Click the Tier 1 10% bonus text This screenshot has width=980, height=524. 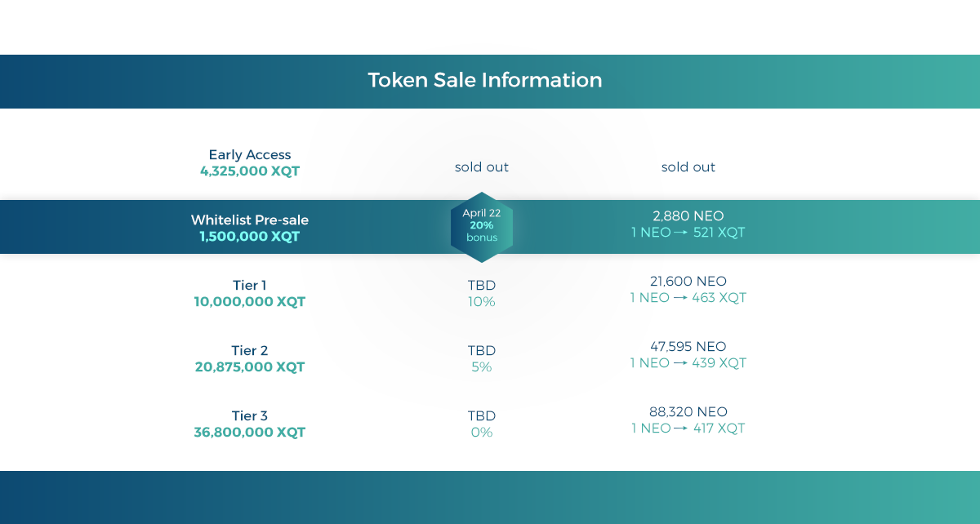[x=482, y=302]
